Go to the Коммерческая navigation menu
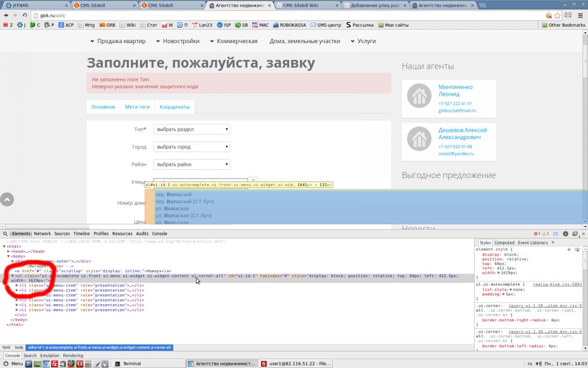 coord(234,41)
